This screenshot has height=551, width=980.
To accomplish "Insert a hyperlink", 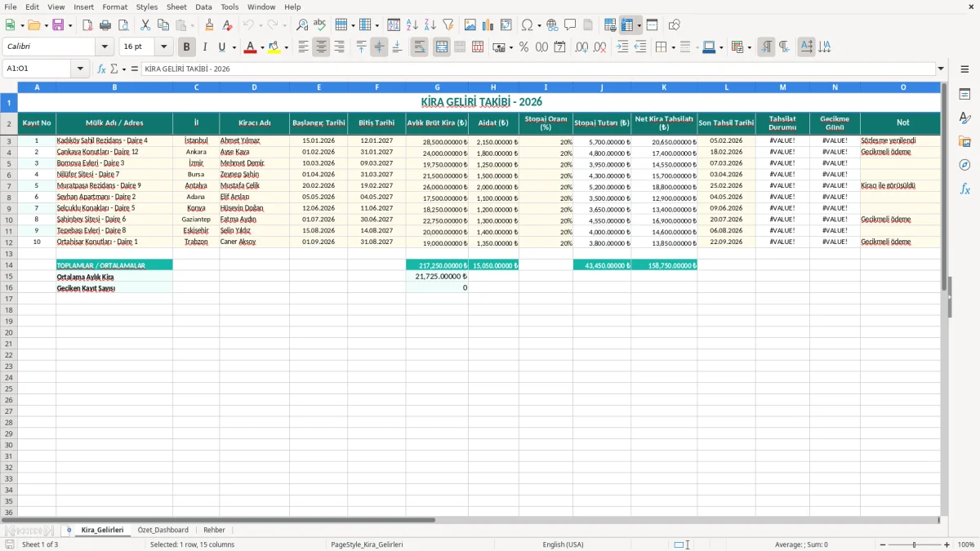I will pos(552,25).
